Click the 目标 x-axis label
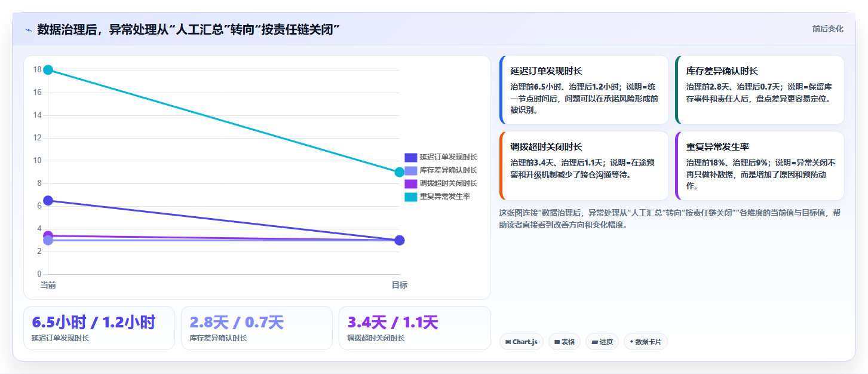The height and width of the screenshot is (374, 868). tap(400, 285)
